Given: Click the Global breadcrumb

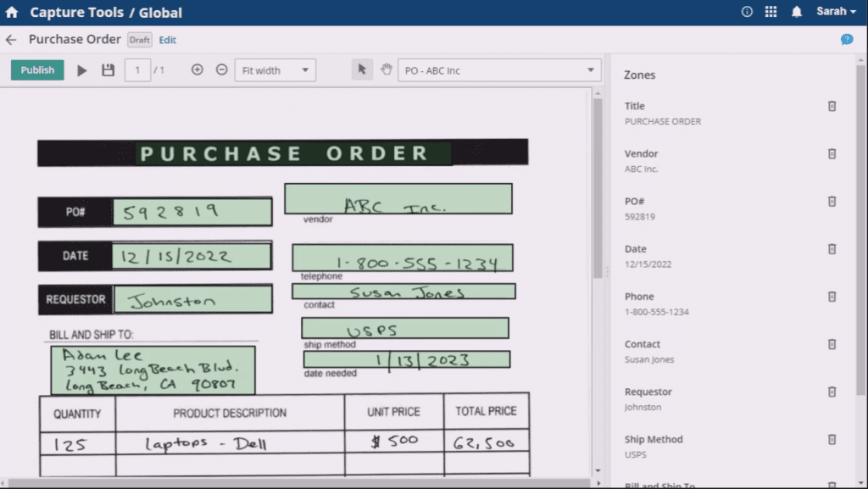Looking at the screenshot, I should [x=160, y=12].
